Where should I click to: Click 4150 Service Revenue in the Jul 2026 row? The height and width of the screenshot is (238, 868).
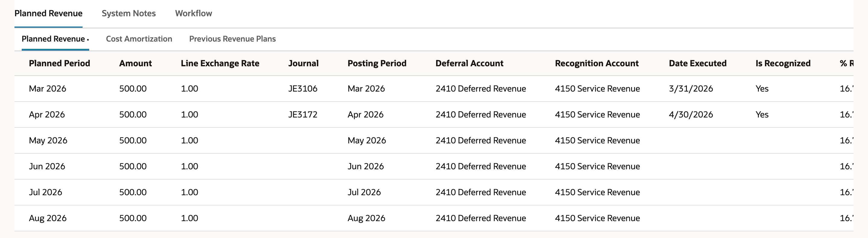[597, 192]
